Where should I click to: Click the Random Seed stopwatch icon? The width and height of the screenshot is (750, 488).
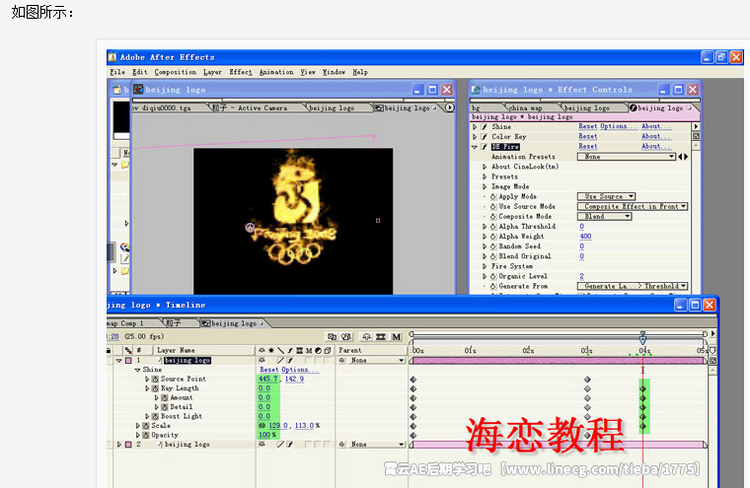click(x=493, y=246)
